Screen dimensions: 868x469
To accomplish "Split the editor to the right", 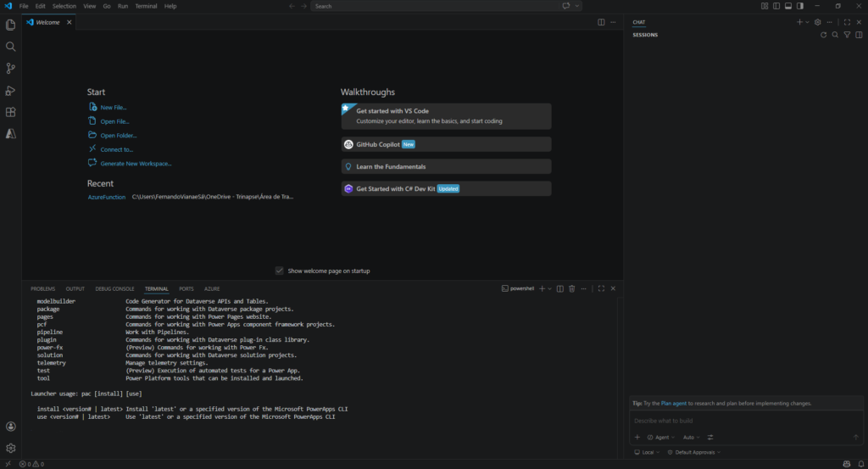I will 601,22.
